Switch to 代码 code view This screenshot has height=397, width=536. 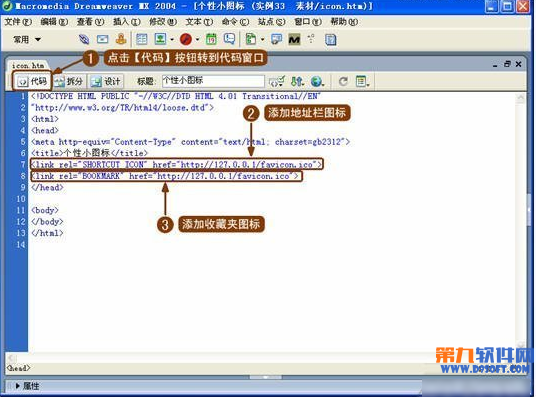[x=32, y=81]
